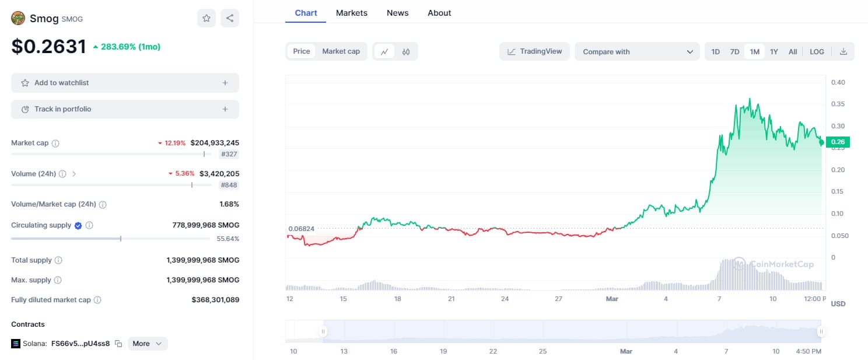Switch to the candlestick chart icon

(x=406, y=51)
